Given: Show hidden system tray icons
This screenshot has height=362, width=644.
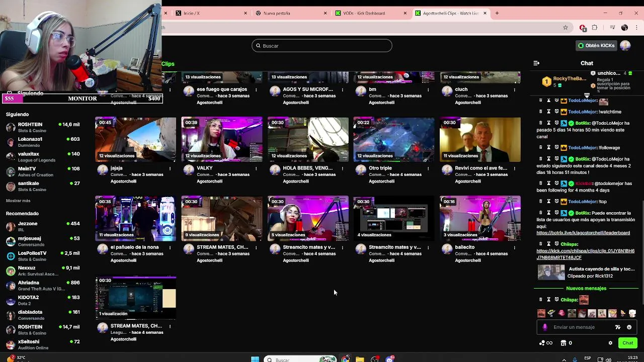Looking at the screenshot, I should (564, 359).
